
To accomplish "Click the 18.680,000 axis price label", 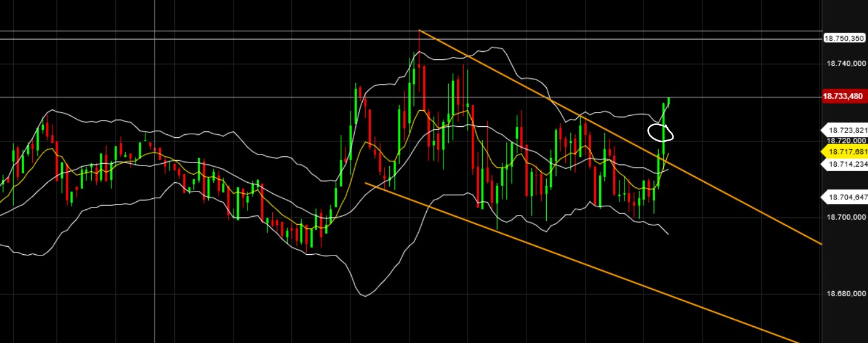I will [847, 293].
